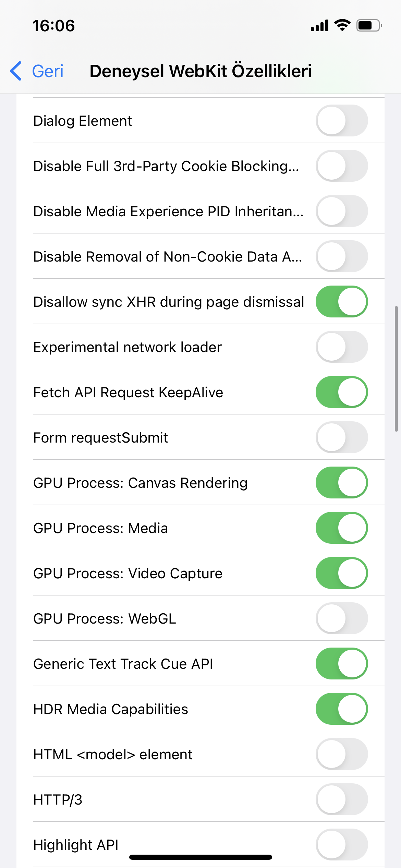401x868 pixels.
Task: Click the status bar clock time
Action: (53, 26)
